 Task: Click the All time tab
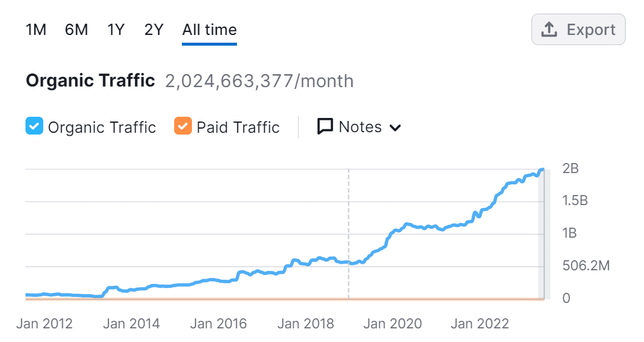pos(209,29)
